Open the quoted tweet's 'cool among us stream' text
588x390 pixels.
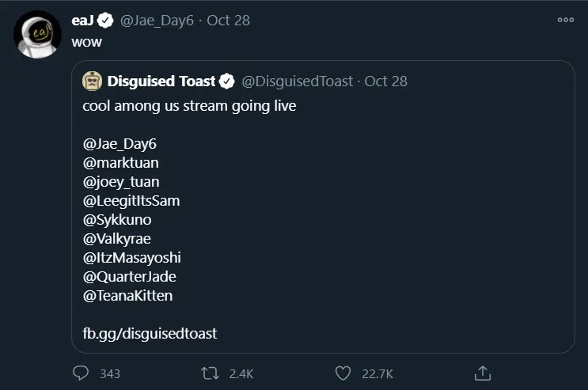(x=189, y=105)
